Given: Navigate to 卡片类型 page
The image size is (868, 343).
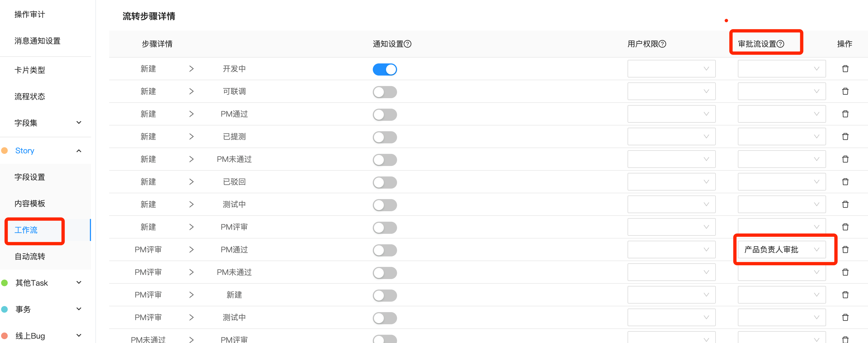Looking at the screenshot, I should click(x=30, y=70).
